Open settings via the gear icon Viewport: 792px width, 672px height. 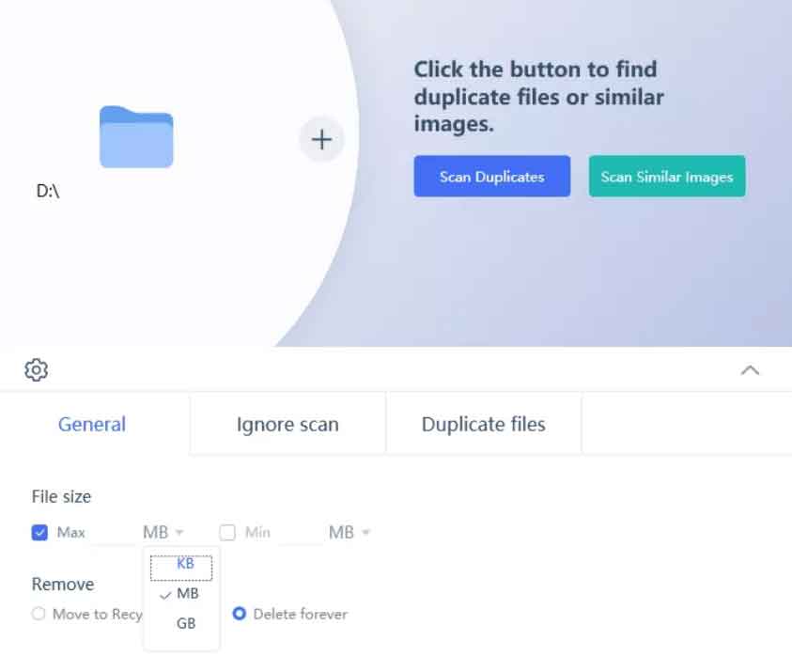[x=37, y=369]
